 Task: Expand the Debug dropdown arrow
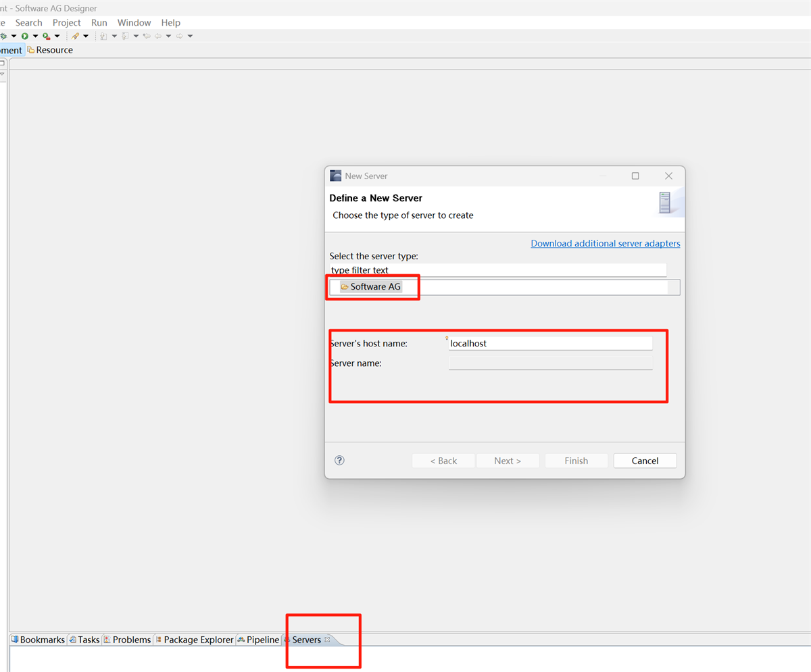pyautogui.click(x=14, y=36)
